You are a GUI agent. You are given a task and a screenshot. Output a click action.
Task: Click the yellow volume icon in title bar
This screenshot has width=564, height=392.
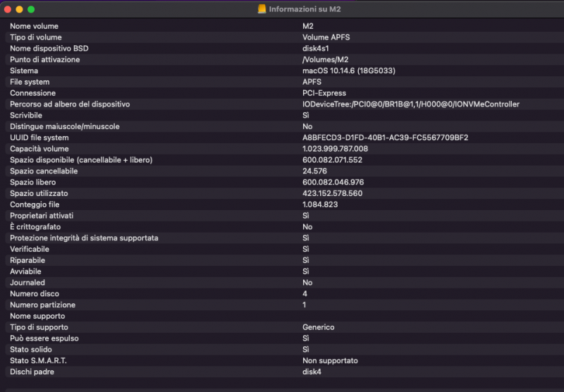262,9
